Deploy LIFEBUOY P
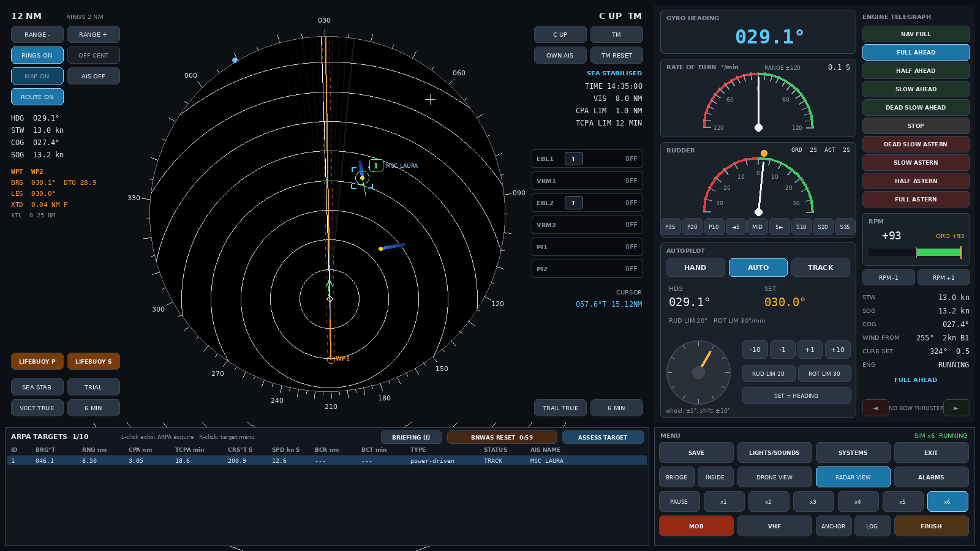This screenshot has width=980, height=551. [x=37, y=361]
